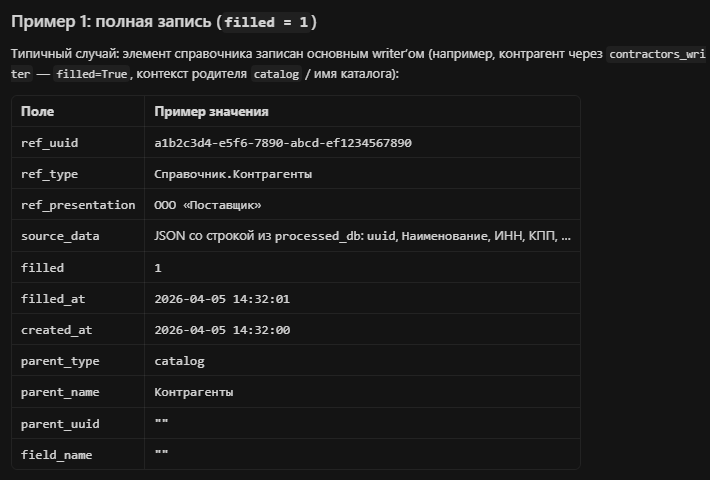Click the ref_presentation field cell
Screen dimensions: 710x480
pos(78,205)
